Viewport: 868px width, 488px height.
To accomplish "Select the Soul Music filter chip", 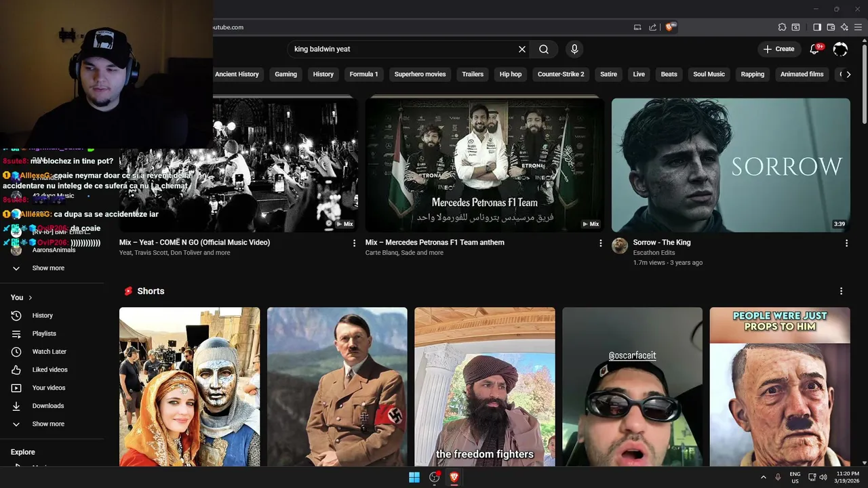I will pyautogui.click(x=709, y=75).
